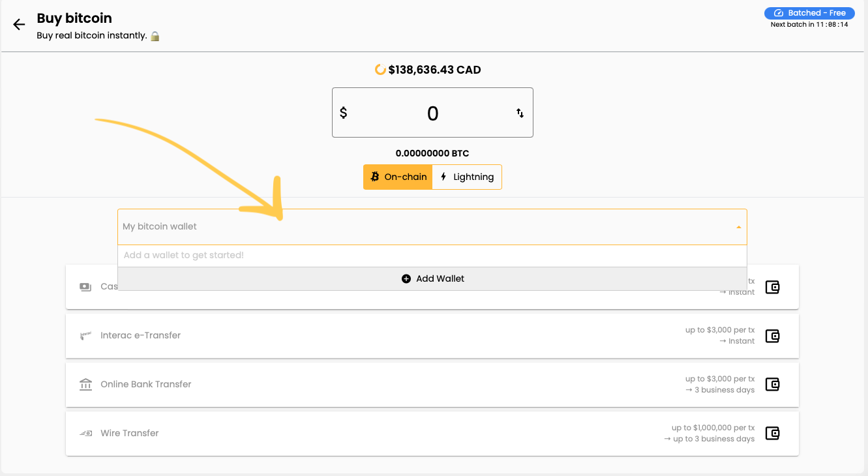Focus the dollar amount input field

point(432,113)
